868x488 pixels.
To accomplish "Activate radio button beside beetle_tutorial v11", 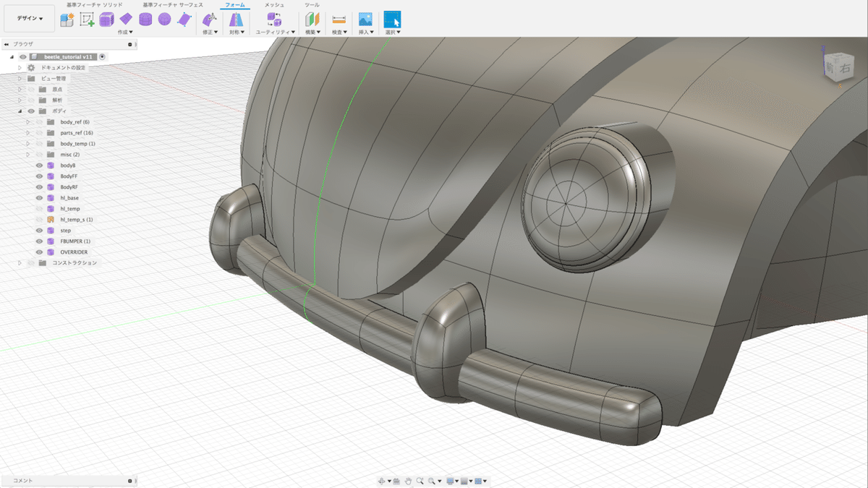I will point(102,56).
